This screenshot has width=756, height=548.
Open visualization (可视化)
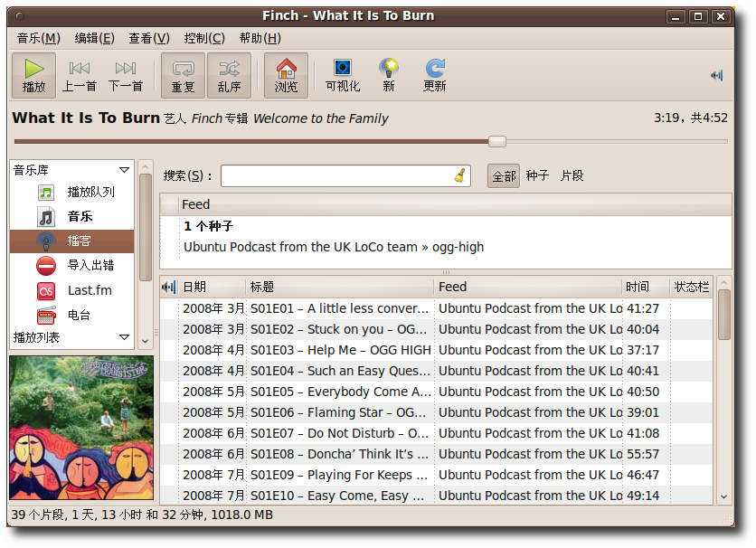pos(343,76)
